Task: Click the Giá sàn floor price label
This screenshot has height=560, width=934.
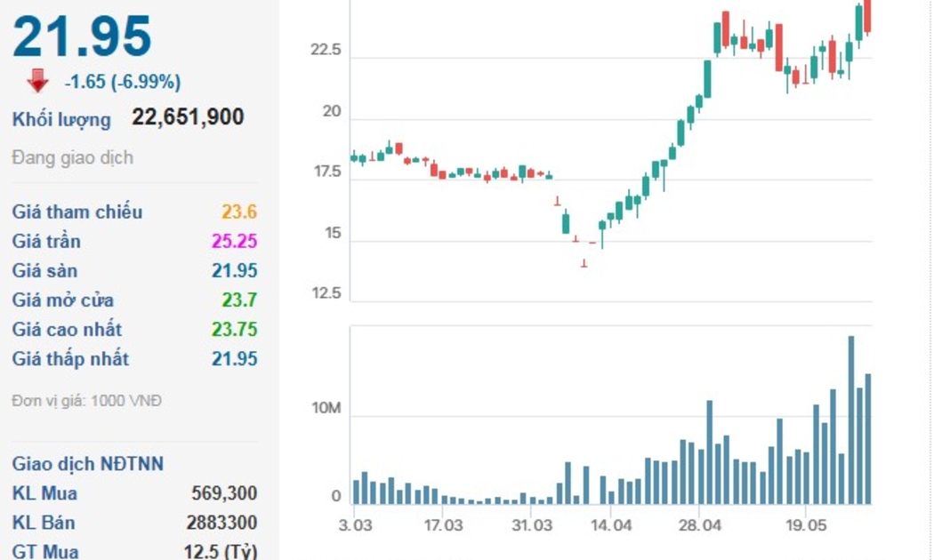Action: coord(44,270)
